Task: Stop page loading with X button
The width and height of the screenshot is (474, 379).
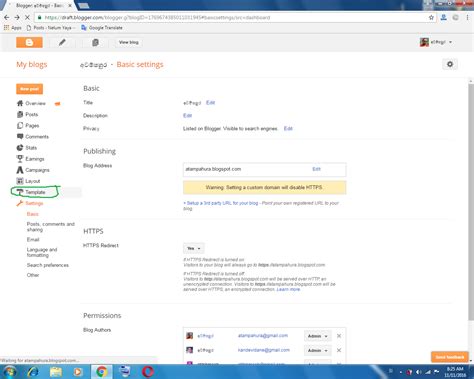Action: (x=27, y=17)
